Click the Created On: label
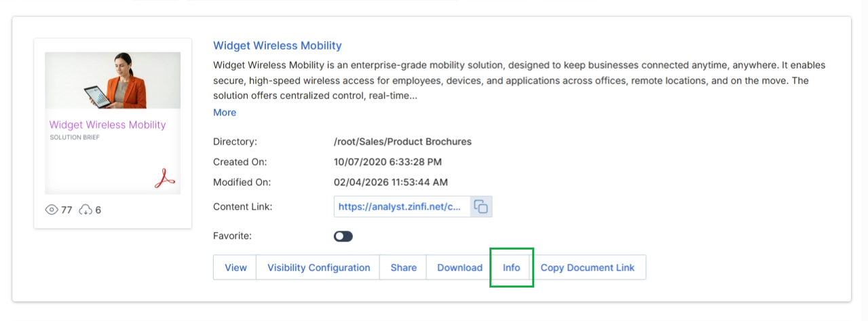 coord(240,162)
